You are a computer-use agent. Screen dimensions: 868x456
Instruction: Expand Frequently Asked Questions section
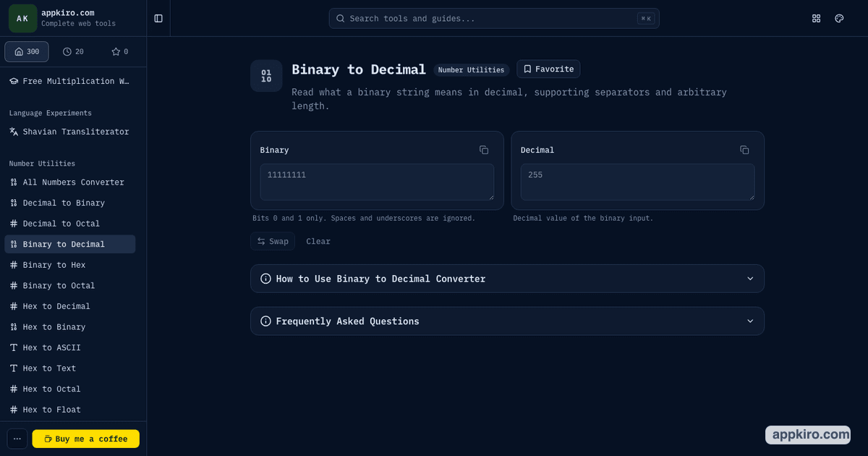pos(507,321)
